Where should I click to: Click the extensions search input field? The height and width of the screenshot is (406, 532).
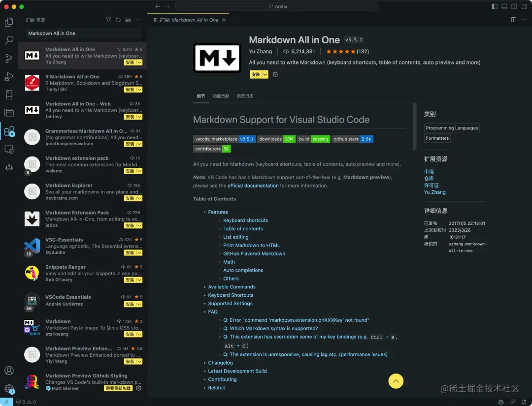tap(83, 33)
